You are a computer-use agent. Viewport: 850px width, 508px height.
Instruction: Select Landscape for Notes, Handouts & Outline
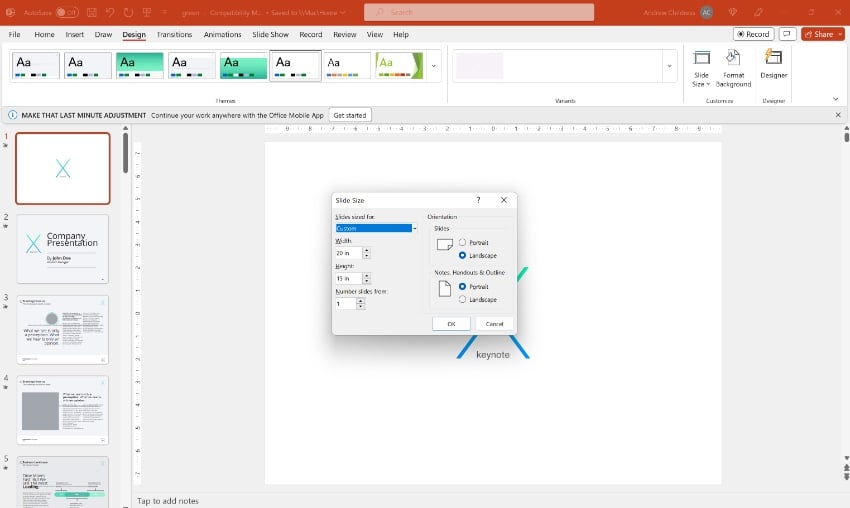[462, 299]
